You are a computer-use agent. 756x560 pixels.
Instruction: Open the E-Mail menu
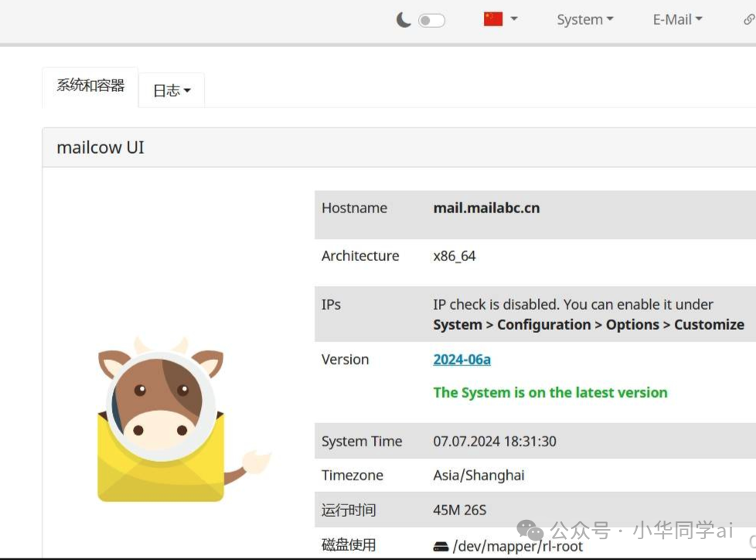click(677, 20)
